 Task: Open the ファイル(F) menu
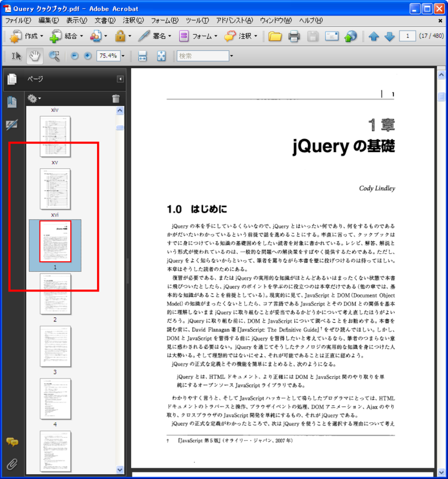[x=18, y=20]
